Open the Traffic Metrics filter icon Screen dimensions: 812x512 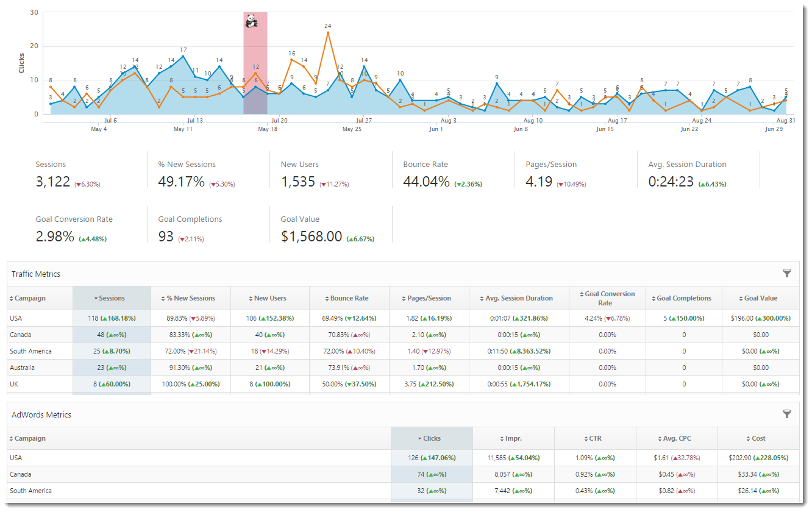(x=786, y=274)
